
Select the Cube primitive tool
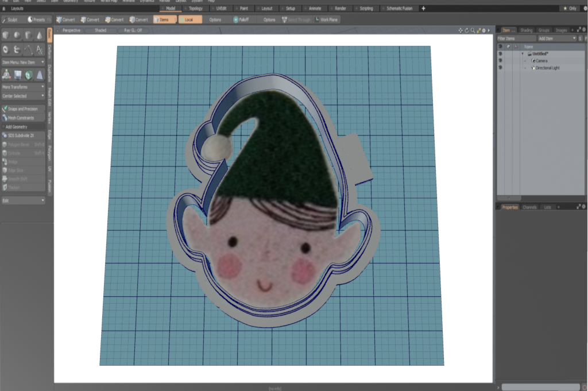[6, 36]
